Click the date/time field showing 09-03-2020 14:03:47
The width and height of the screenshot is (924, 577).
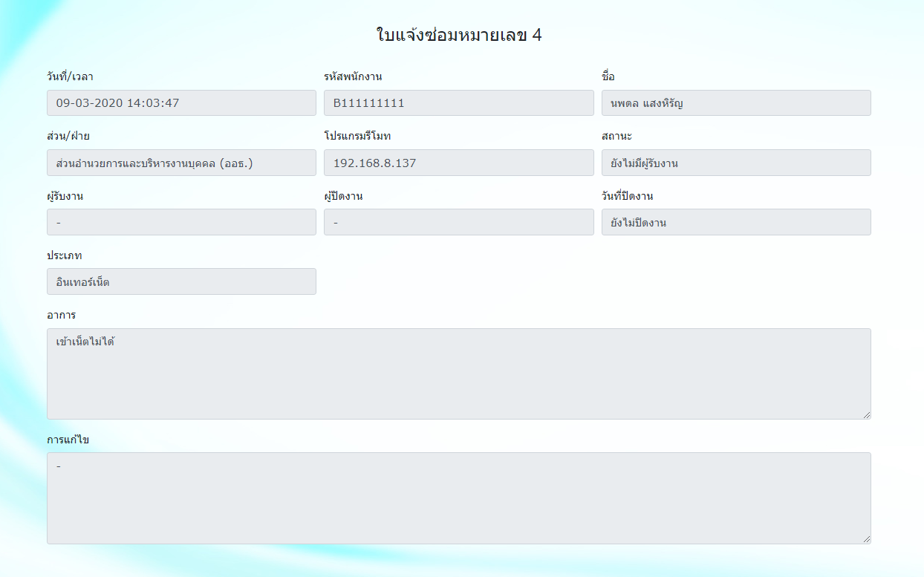pos(181,103)
